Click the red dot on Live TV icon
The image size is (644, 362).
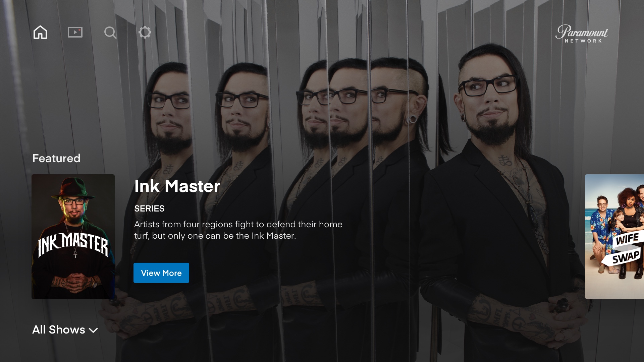click(x=79, y=30)
